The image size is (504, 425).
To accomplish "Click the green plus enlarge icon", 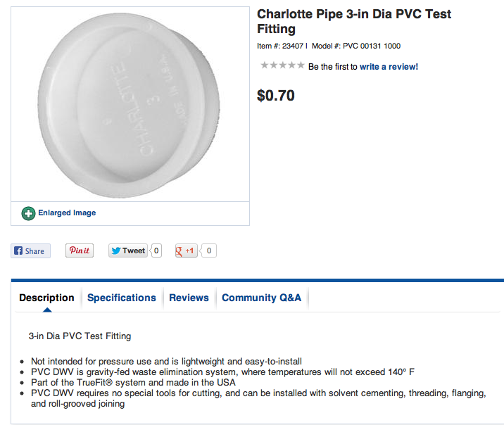I will tap(28, 213).
